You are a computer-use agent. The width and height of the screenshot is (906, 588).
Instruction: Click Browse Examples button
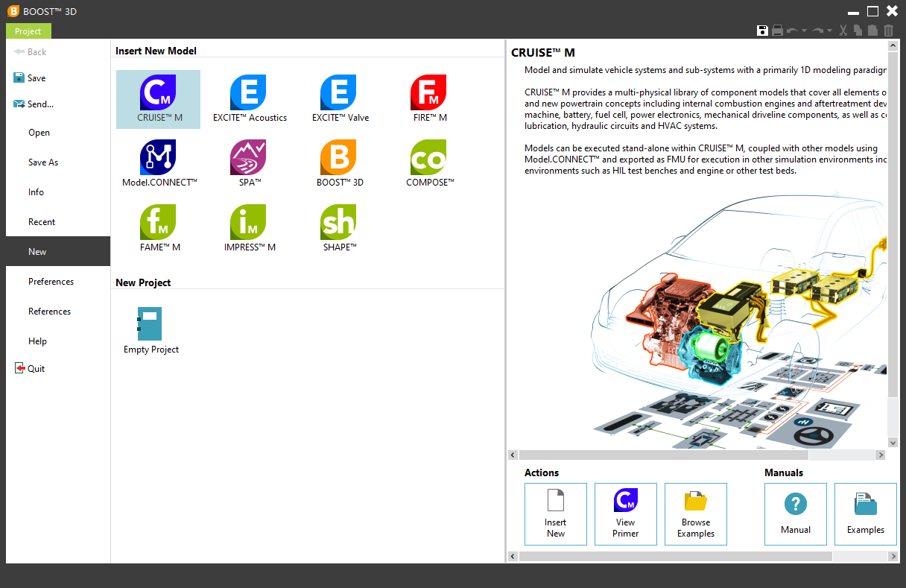(x=696, y=514)
